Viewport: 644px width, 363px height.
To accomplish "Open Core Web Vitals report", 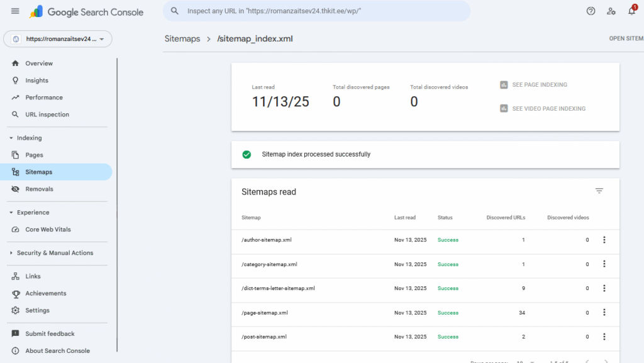I will [48, 230].
